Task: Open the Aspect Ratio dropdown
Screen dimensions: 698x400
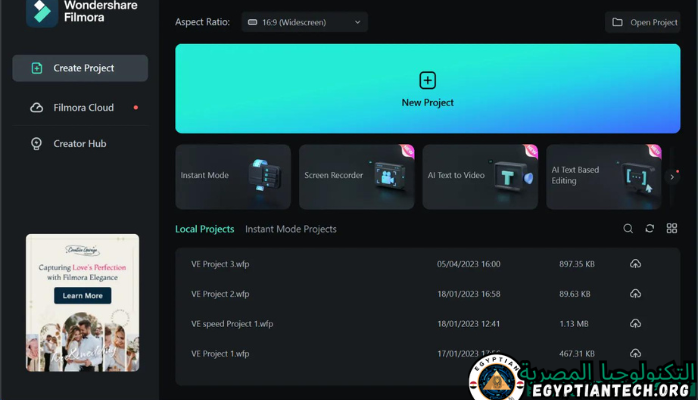Action: click(x=304, y=22)
